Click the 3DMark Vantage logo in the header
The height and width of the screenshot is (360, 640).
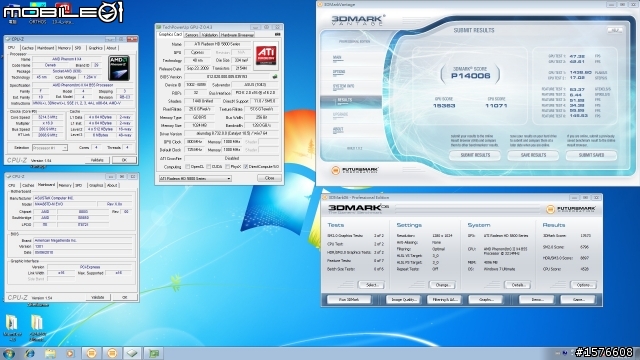pos(358,20)
